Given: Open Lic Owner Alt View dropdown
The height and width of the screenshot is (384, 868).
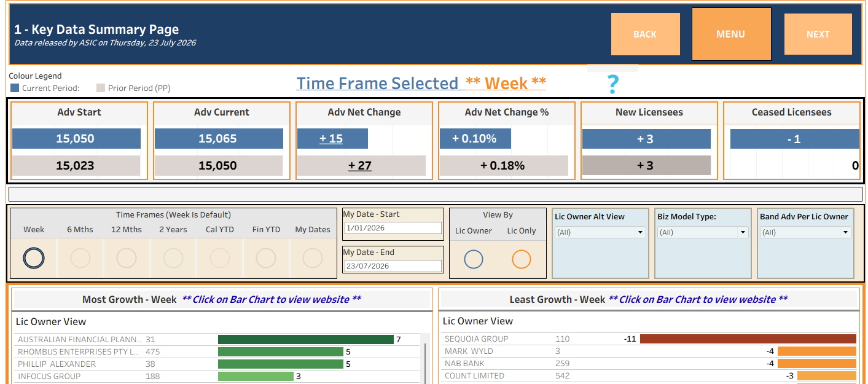Looking at the screenshot, I should coord(600,232).
